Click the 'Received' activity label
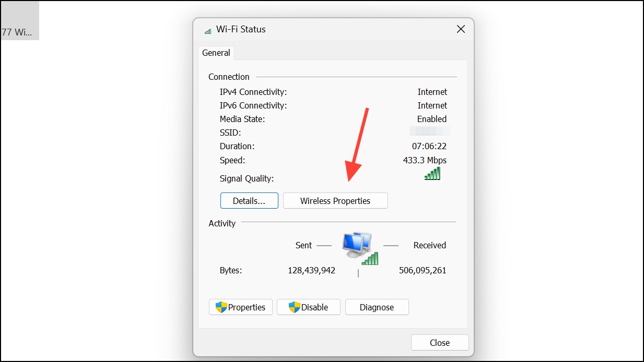 [430, 245]
